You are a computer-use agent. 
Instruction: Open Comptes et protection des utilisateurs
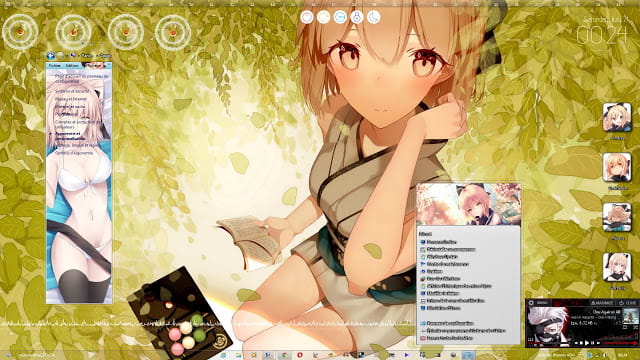coord(77,124)
